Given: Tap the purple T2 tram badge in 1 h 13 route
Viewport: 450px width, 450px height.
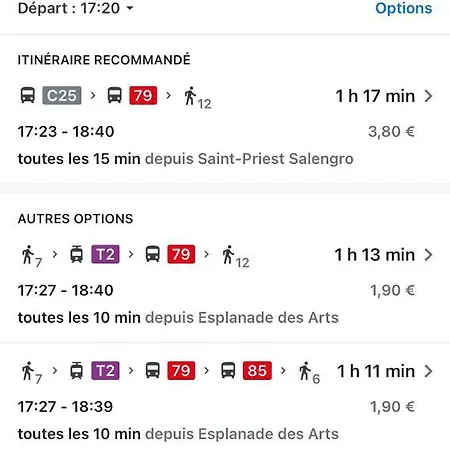Looking at the screenshot, I should pos(105,254).
